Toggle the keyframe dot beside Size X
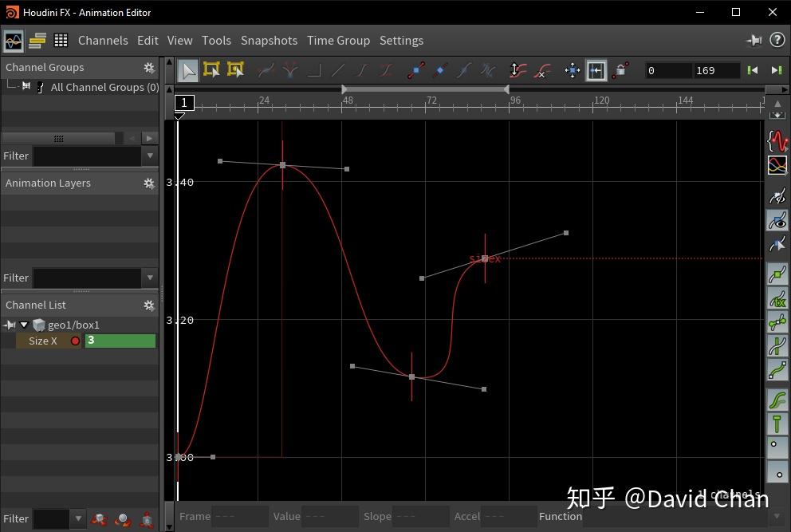This screenshot has height=532, width=791. (x=75, y=341)
